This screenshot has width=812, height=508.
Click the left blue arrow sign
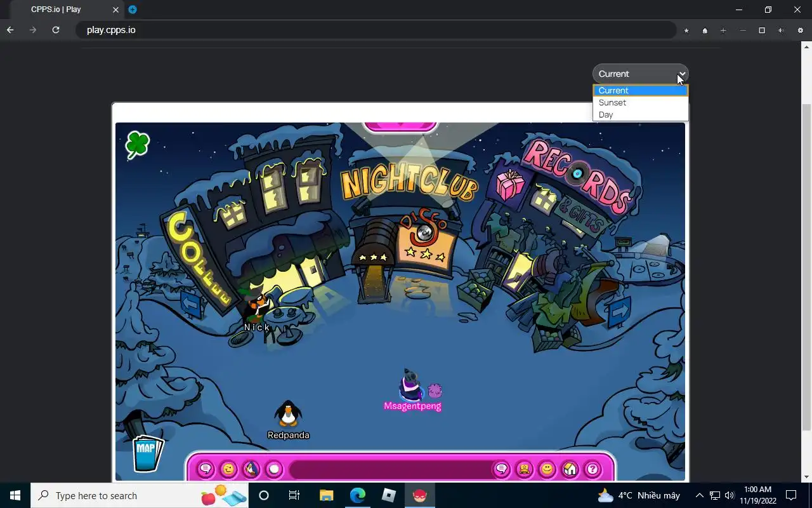tap(191, 304)
